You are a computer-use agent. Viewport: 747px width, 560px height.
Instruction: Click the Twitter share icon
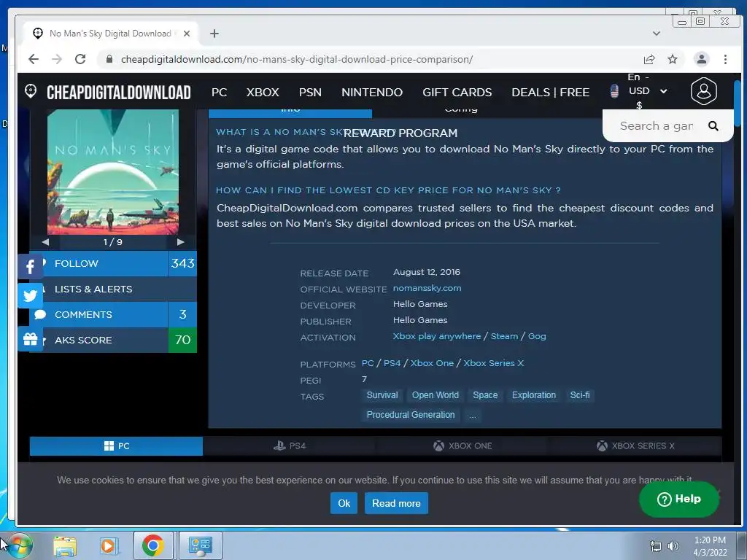[x=30, y=296]
